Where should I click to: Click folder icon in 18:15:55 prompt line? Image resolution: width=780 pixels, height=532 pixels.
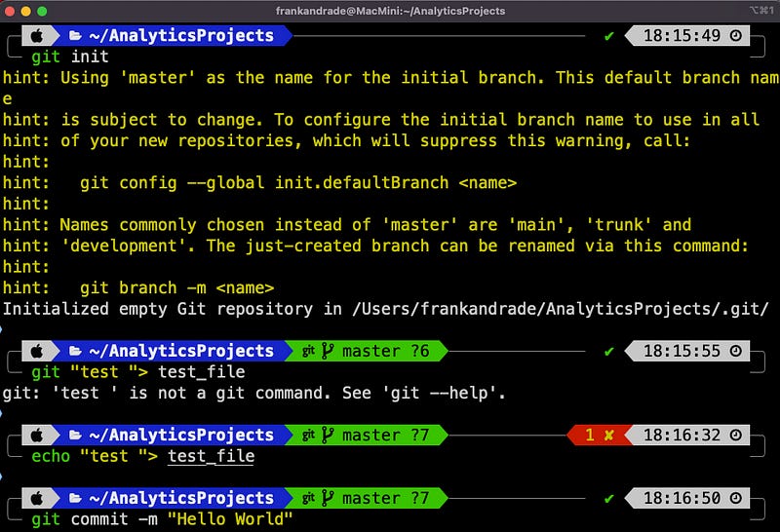[75, 351]
